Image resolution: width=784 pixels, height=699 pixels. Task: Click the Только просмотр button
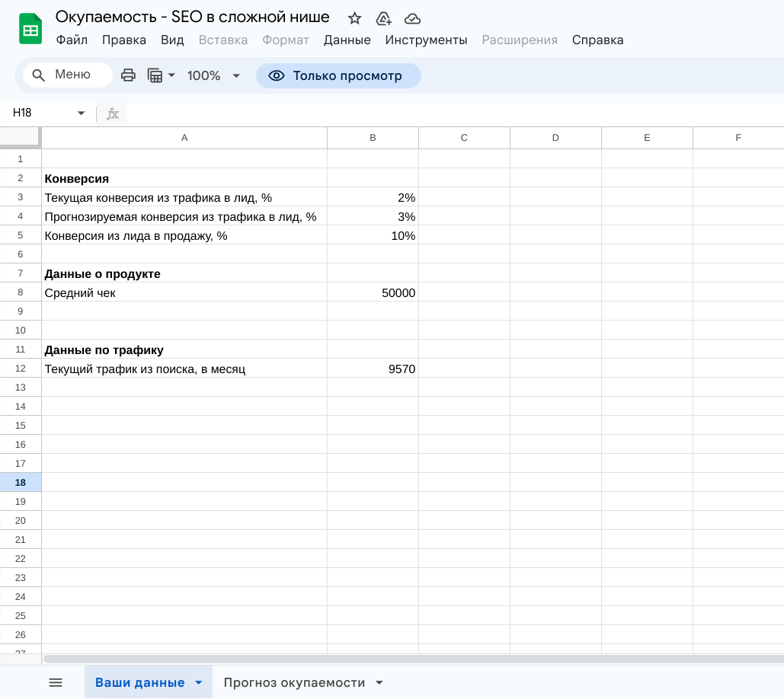[x=338, y=75]
